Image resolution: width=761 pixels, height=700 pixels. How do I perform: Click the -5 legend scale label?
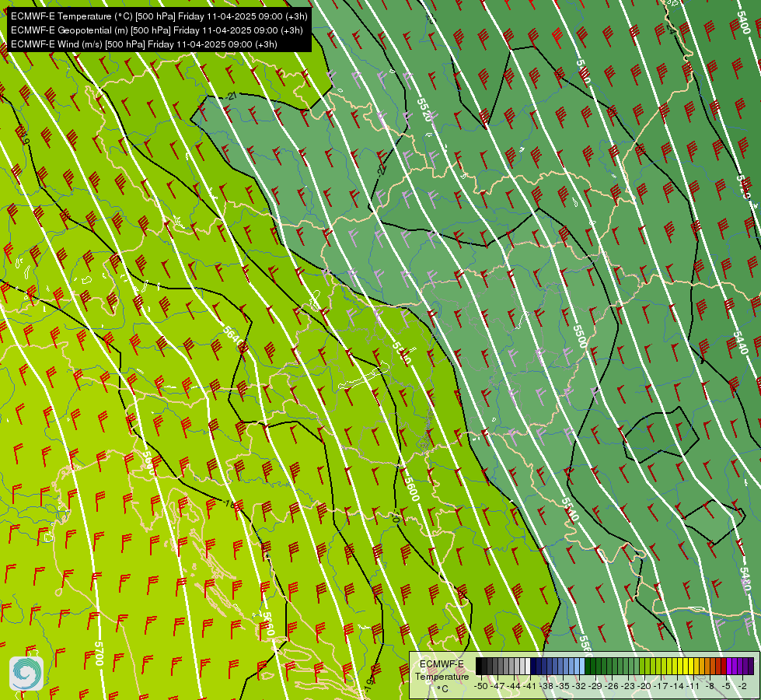(725, 687)
